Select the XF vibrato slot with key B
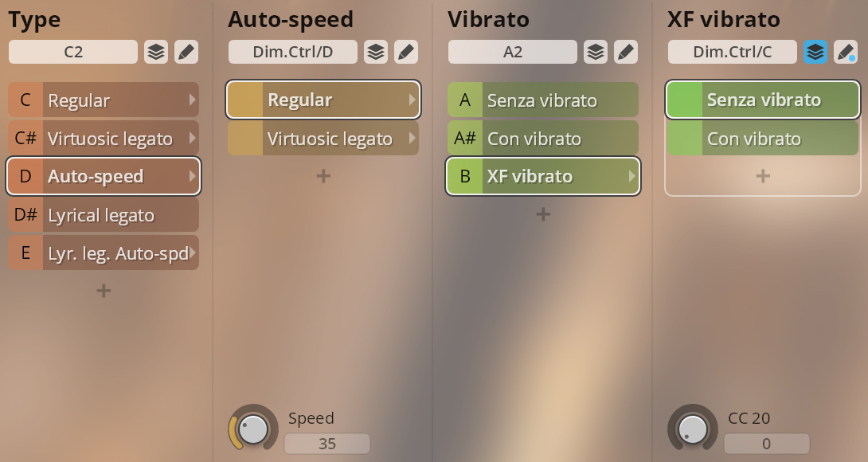 pos(543,176)
